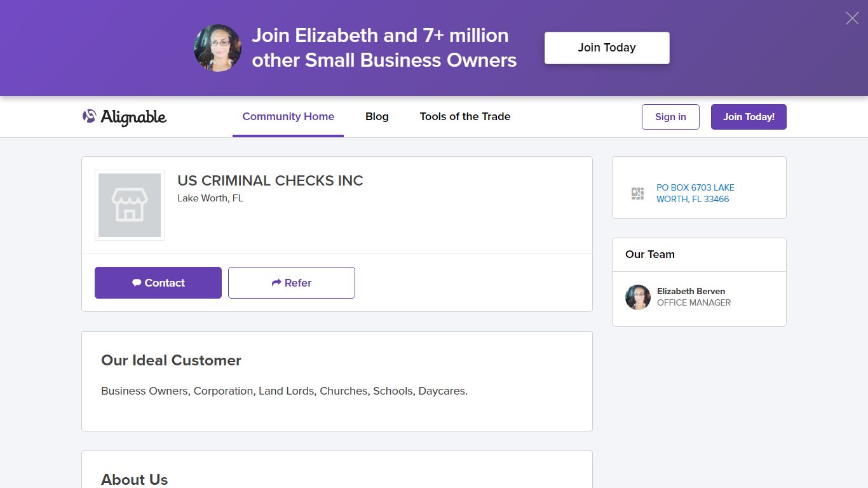Click the Lake Worth, FL location text
This screenshot has height=488, width=868.
pos(210,198)
